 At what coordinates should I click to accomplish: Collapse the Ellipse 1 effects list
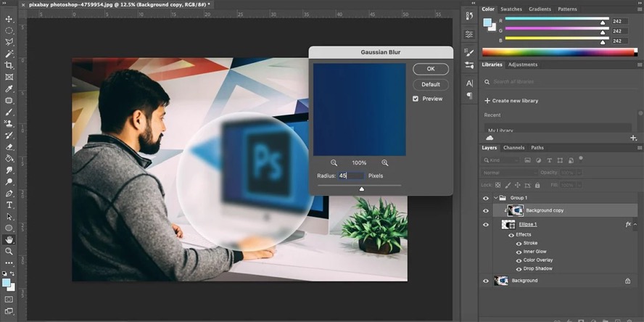635,225
